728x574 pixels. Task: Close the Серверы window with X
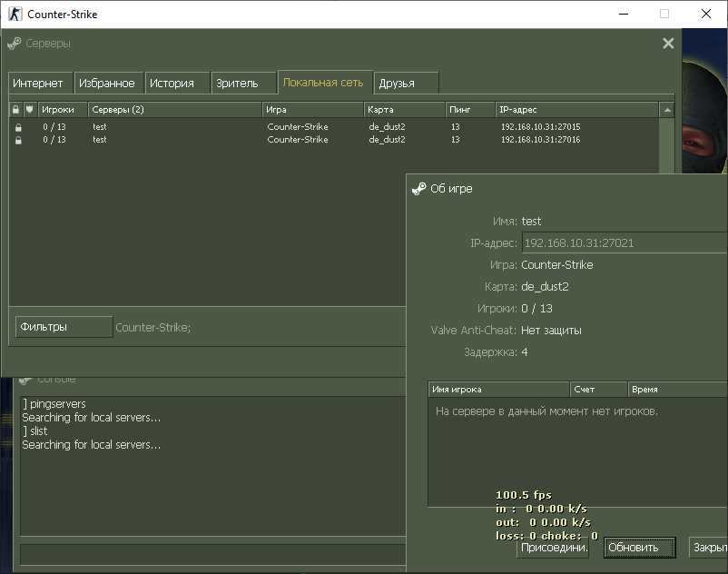(x=668, y=44)
